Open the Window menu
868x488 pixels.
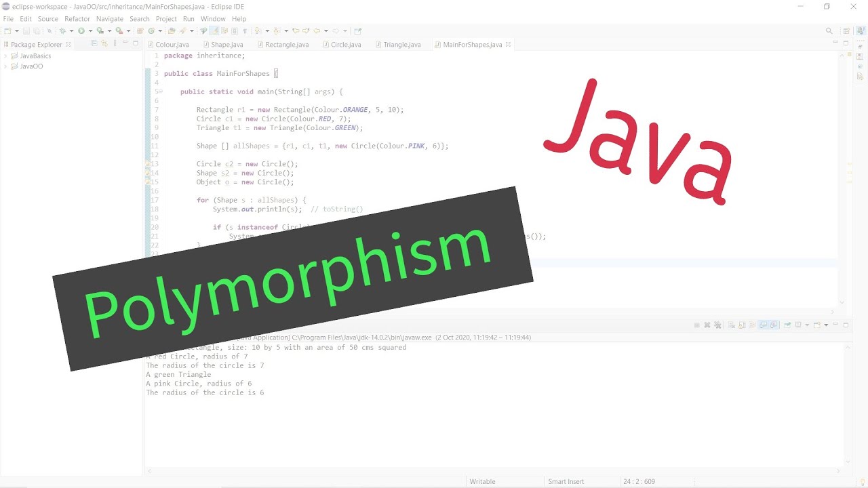click(213, 19)
